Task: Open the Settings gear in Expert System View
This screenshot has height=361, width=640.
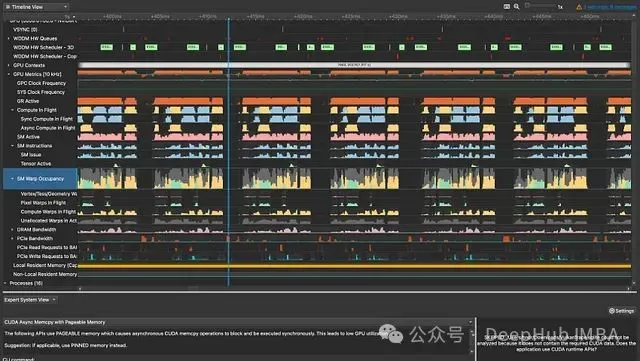Action: pyautogui.click(x=622, y=311)
